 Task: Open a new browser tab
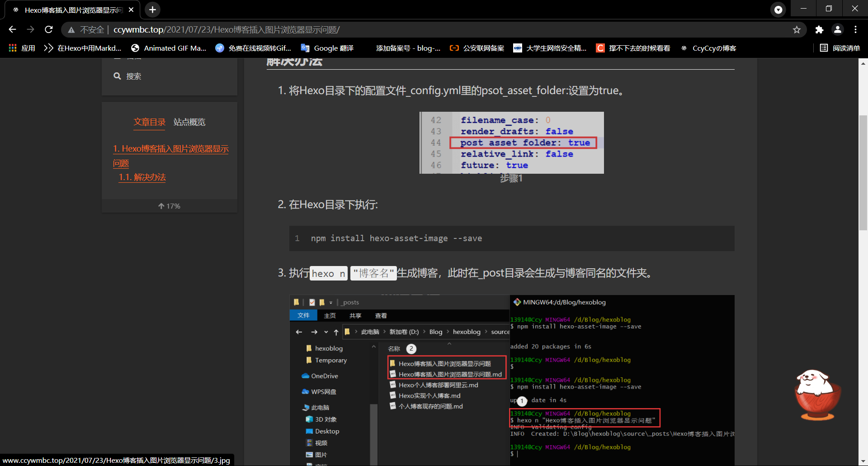click(152, 10)
